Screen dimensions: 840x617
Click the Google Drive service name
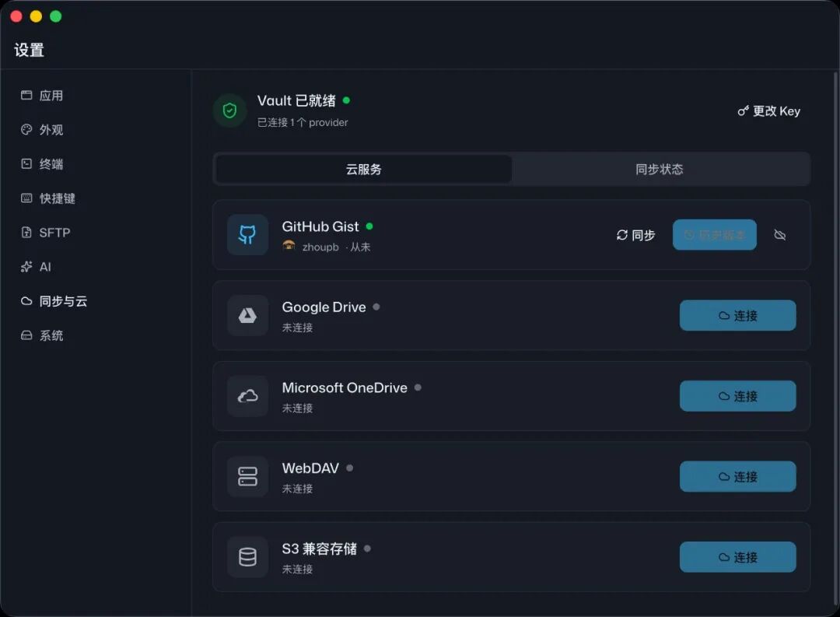click(x=324, y=307)
